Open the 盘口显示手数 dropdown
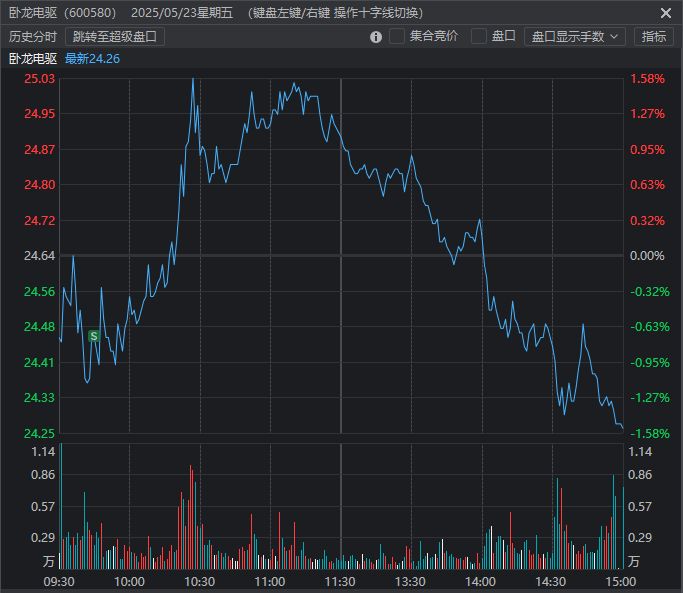 574,37
